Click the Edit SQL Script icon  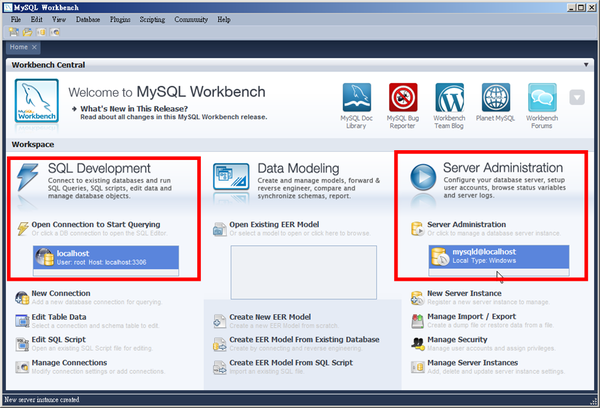[x=22, y=344]
